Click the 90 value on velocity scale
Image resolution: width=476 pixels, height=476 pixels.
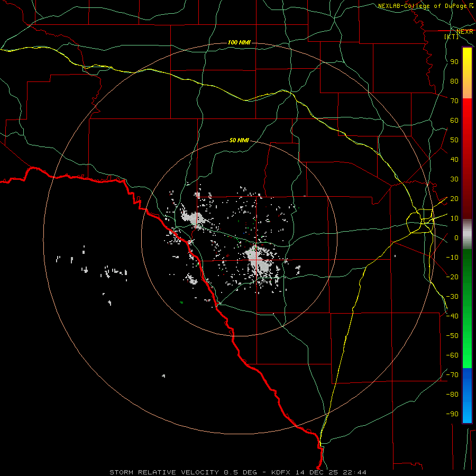pos(454,62)
